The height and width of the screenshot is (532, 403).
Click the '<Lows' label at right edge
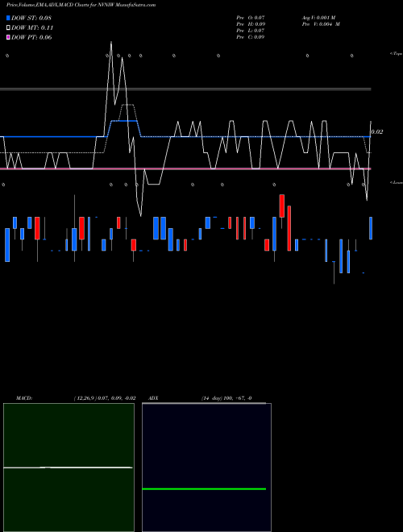coord(397,182)
